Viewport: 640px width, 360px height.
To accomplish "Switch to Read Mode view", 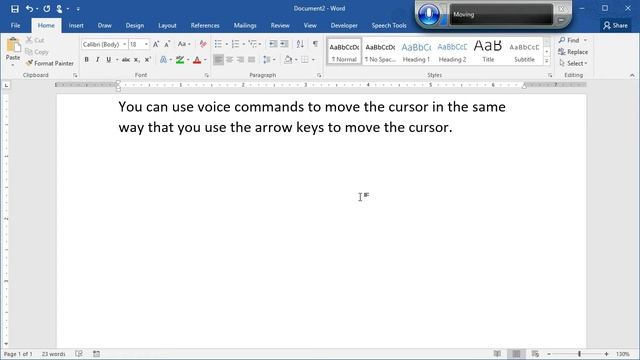I will [497, 354].
